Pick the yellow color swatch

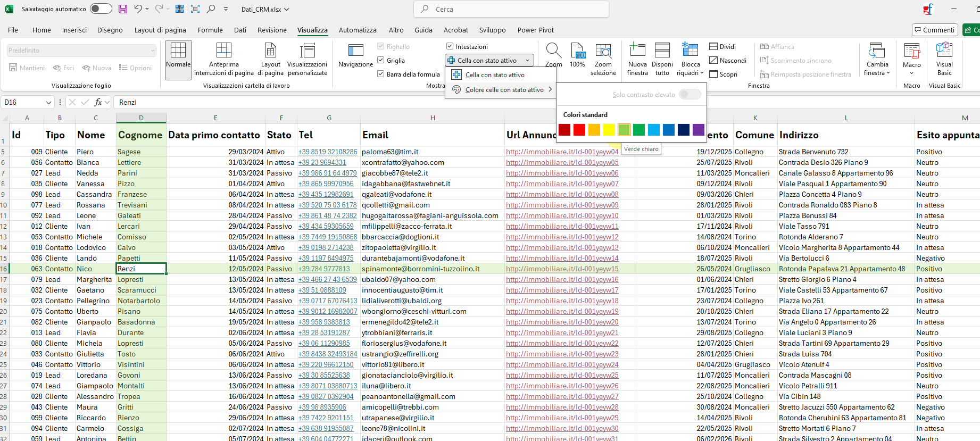pos(609,129)
